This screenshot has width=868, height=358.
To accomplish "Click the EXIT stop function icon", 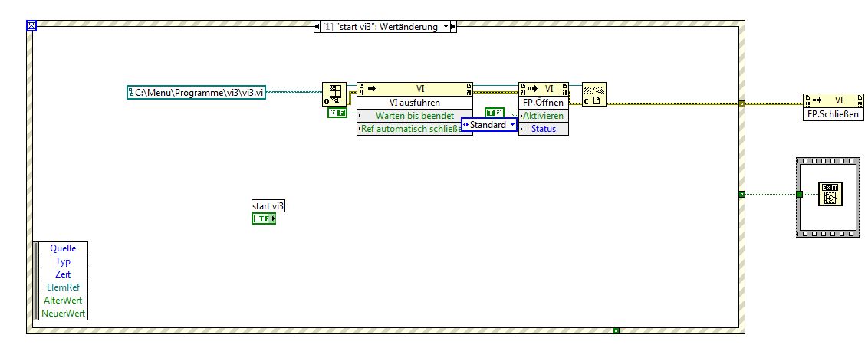I will tap(829, 195).
